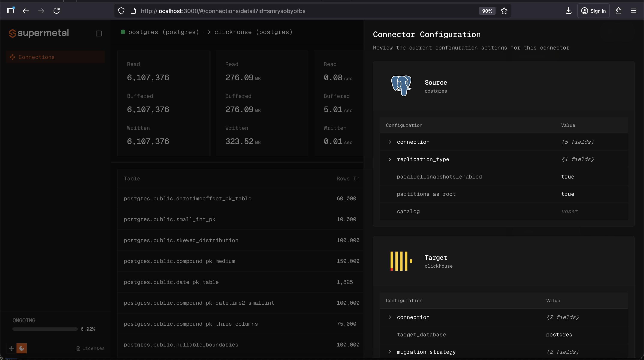This screenshot has width=644, height=360.
Task: Open the browser downloads icon
Action: [x=569, y=11]
